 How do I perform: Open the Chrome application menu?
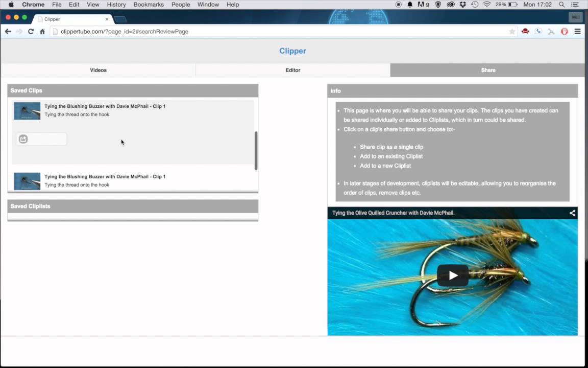(33, 5)
